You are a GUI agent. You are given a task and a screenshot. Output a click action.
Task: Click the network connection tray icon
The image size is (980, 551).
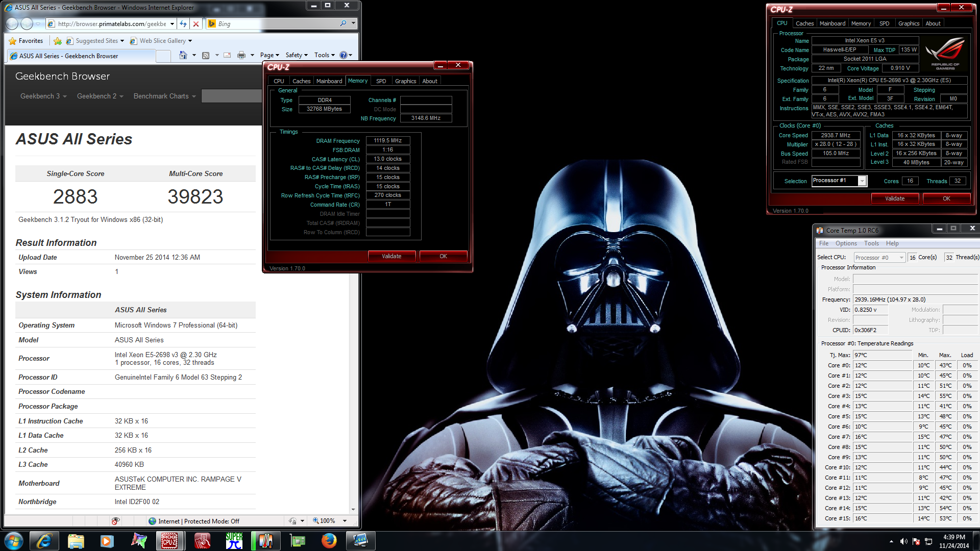928,541
